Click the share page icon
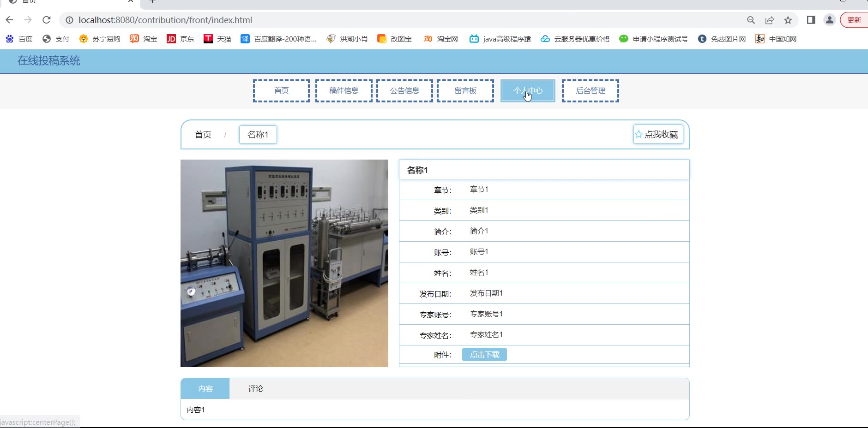 pyautogui.click(x=770, y=20)
